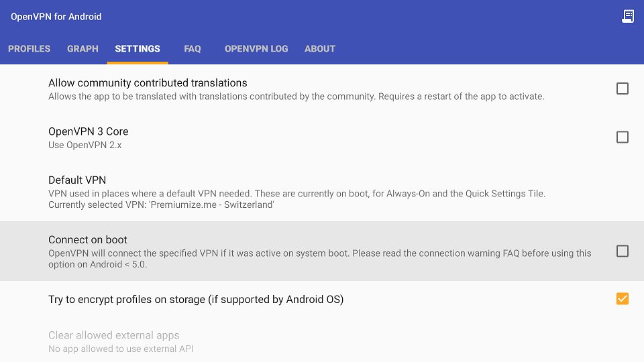Select the Settings tab
The width and height of the screenshot is (644, 362).
(x=138, y=49)
